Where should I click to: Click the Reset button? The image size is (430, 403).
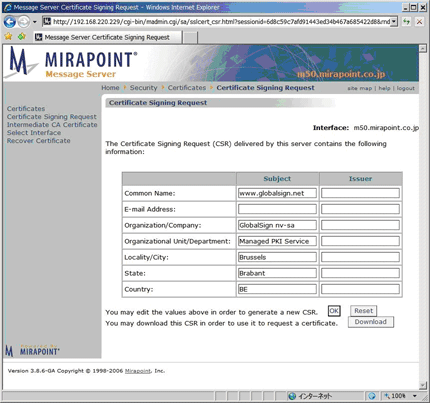(363, 311)
